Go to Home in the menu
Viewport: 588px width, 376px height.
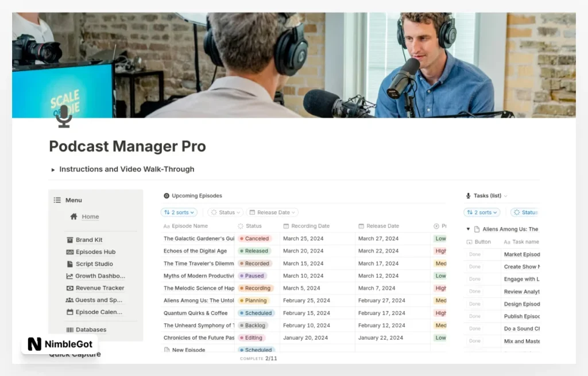[x=90, y=216]
